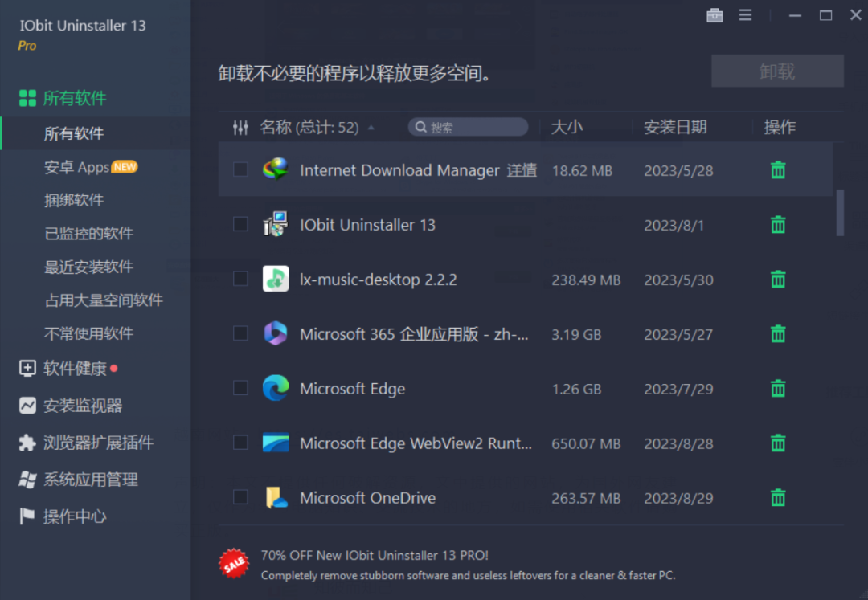
Task: Click the 系统应用管理 Windows flag icon
Action: click(27, 480)
